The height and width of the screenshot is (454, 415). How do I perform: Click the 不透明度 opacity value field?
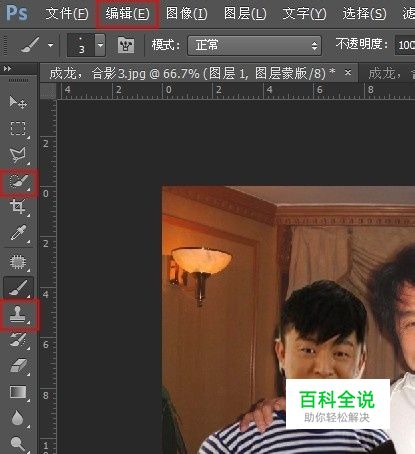(405, 45)
